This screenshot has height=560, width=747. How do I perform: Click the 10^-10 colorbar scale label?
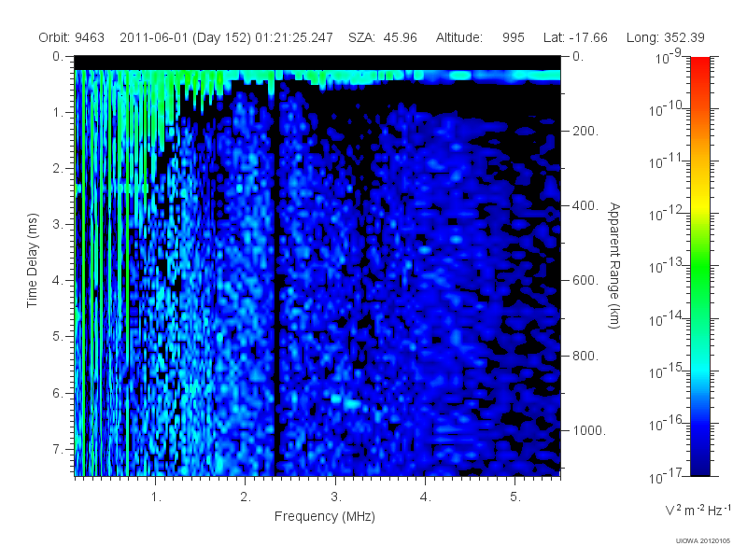click(x=665, y=109)
